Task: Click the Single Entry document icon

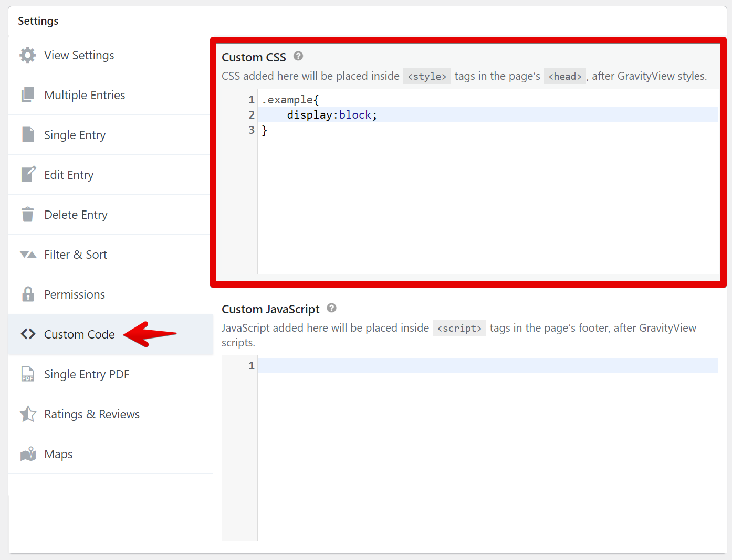Action: pos(28,135)
